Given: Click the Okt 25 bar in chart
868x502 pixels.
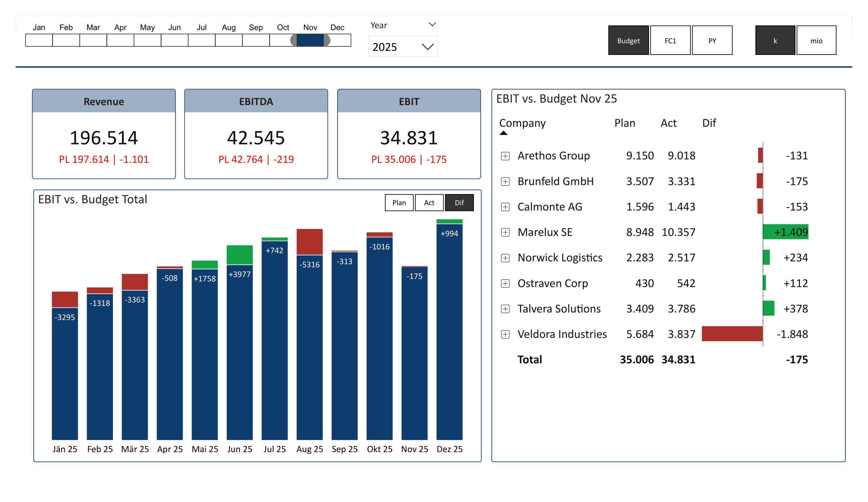Looking at the screenshot, I should click(379, 338).
